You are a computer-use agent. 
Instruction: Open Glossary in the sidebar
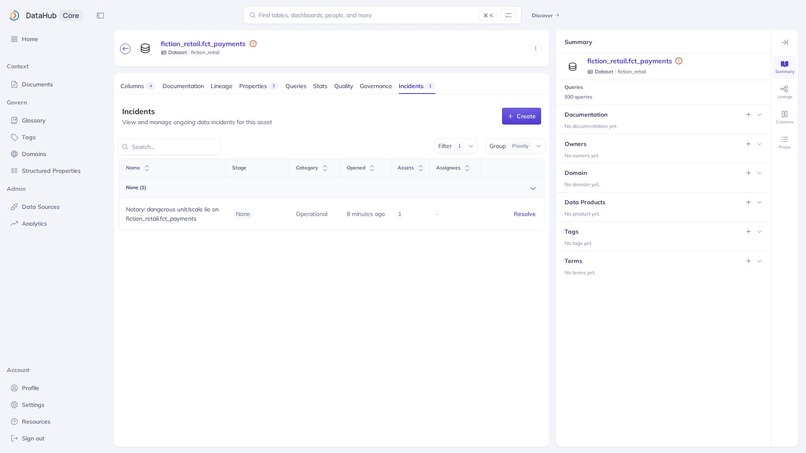point(28,120)
